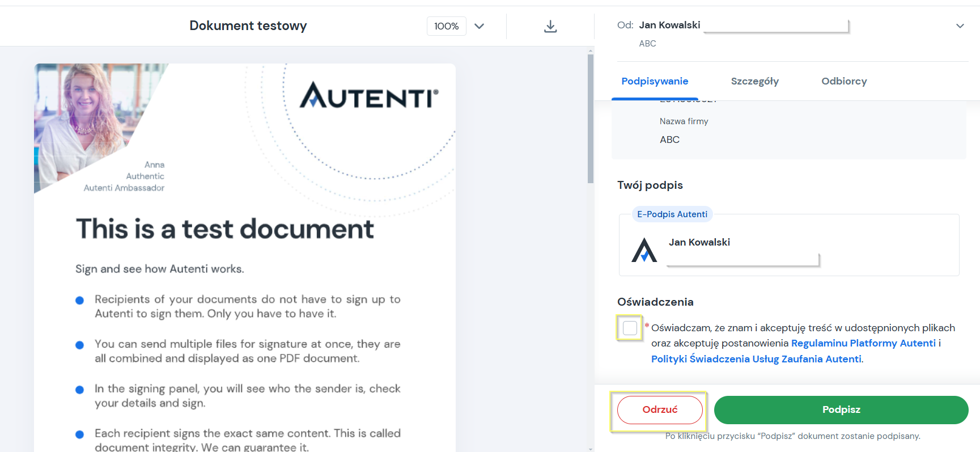The width and height of the screenshot is (980, 452).
Task: Open the Regulaminu Platformy Autenti link
Action: [x=863, y=343]
